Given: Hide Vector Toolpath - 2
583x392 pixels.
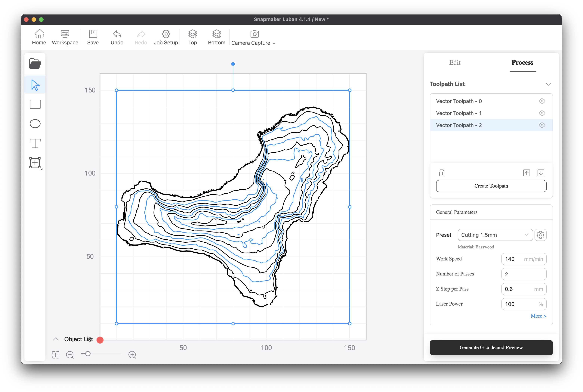Looking at the screenshot, I should (x=542, y=125).
